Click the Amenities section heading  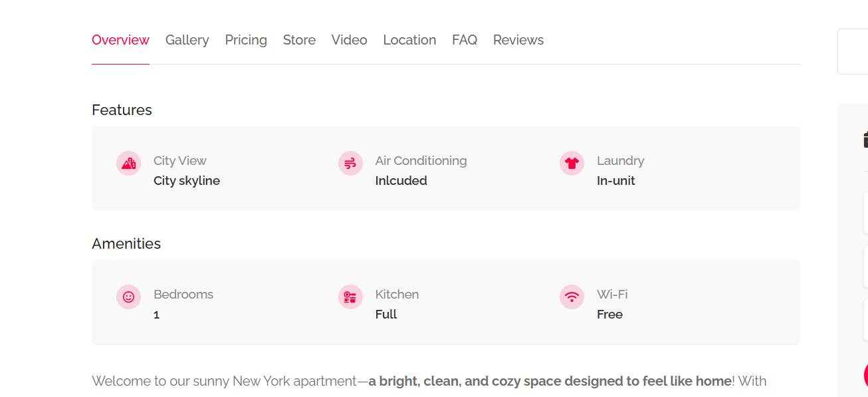126,243
